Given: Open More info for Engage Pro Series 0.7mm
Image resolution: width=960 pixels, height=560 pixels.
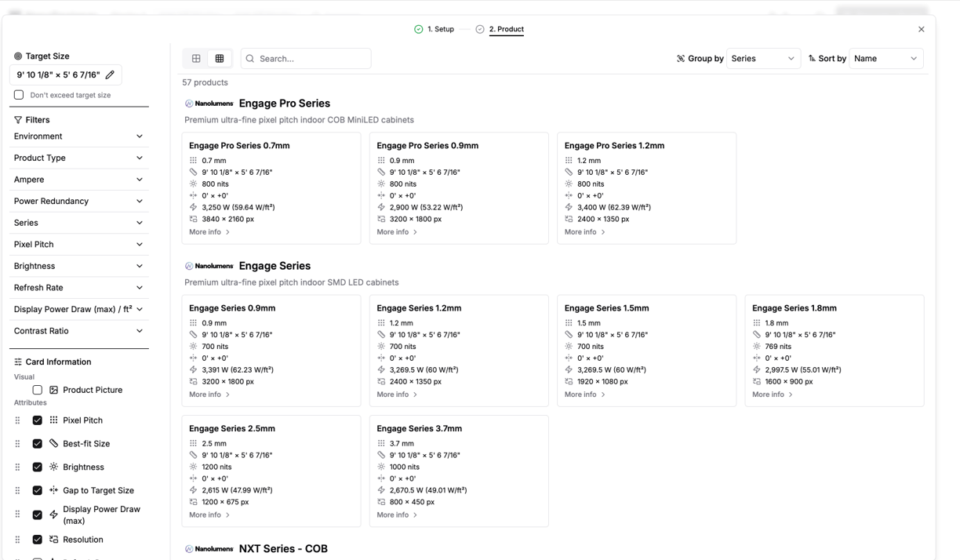Looking at the screenshot, I should [x=209, y=232].
